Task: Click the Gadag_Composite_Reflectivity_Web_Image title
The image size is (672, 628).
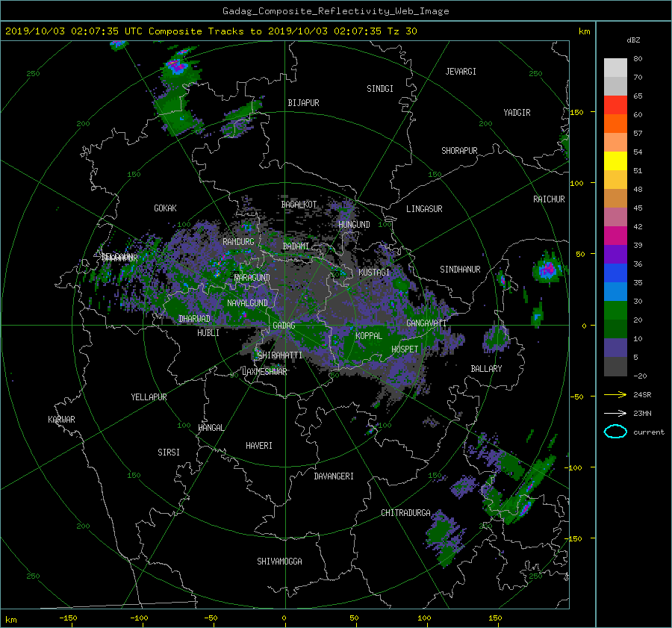Action: (336, 11)
